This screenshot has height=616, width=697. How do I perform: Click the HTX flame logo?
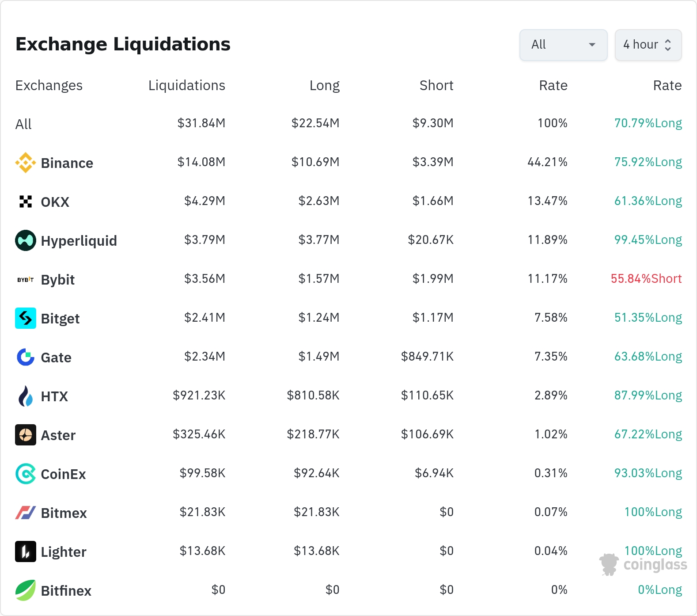26,396
